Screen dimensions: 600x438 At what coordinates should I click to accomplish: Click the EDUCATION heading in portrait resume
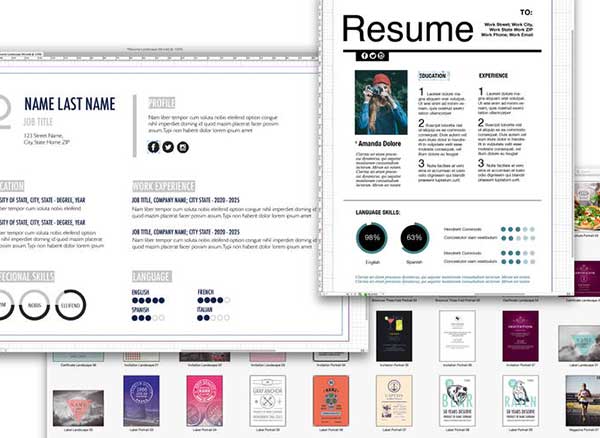coord(433,76)
